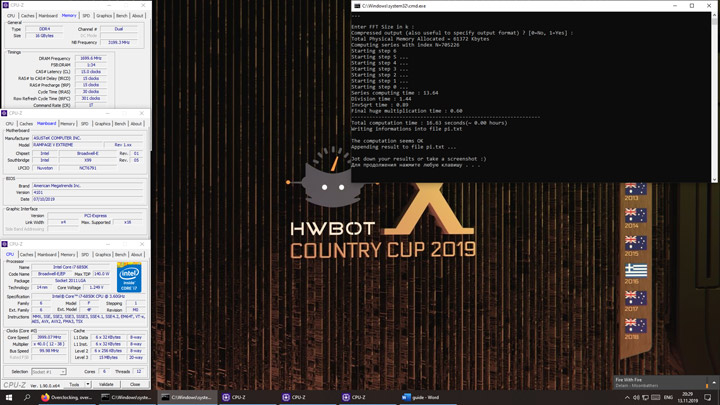This screenshot has width=720, height=405.
Task: Show hidden system tray icons chevron
Action: pos(627,398)
